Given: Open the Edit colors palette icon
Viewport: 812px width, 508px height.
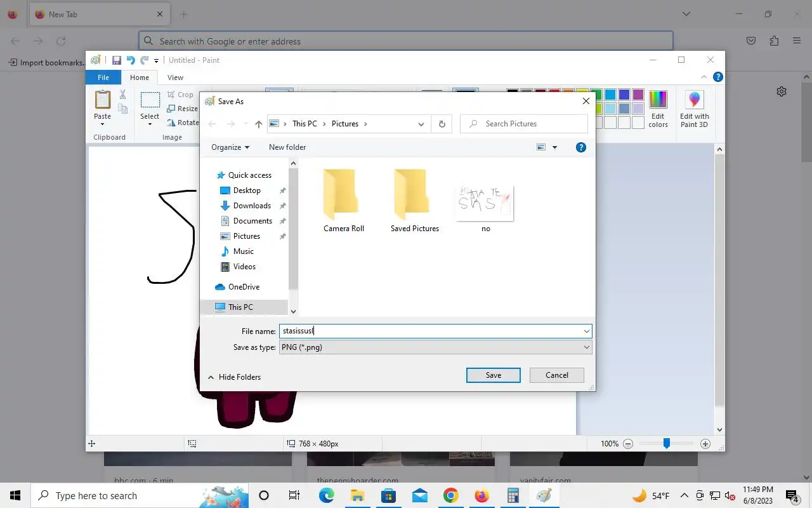Looking at the screenshot, I should [658, 100].
